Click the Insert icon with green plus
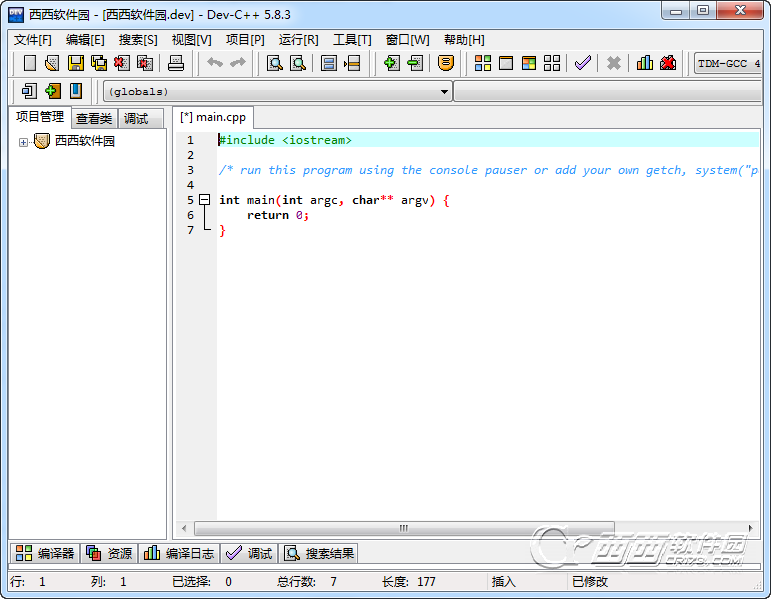This screenshot has width=771, height=599. tap(53, 91)
